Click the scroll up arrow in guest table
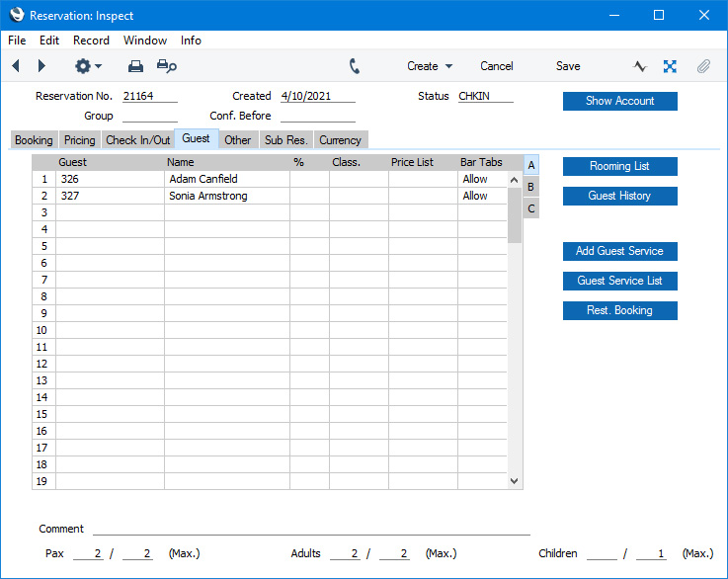This screenshot has height=579, width=728. click(x=514, y=180)
